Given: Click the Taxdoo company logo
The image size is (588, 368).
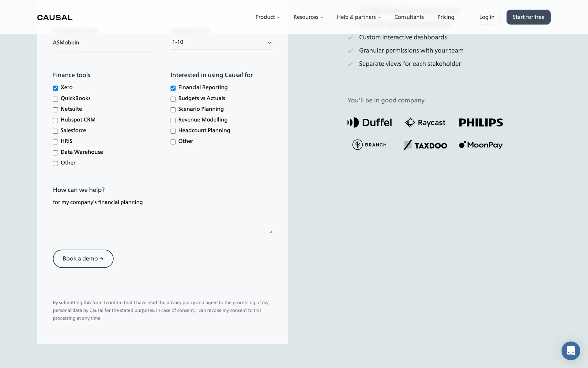Looking at the screenshot, I should click(425, 145).
